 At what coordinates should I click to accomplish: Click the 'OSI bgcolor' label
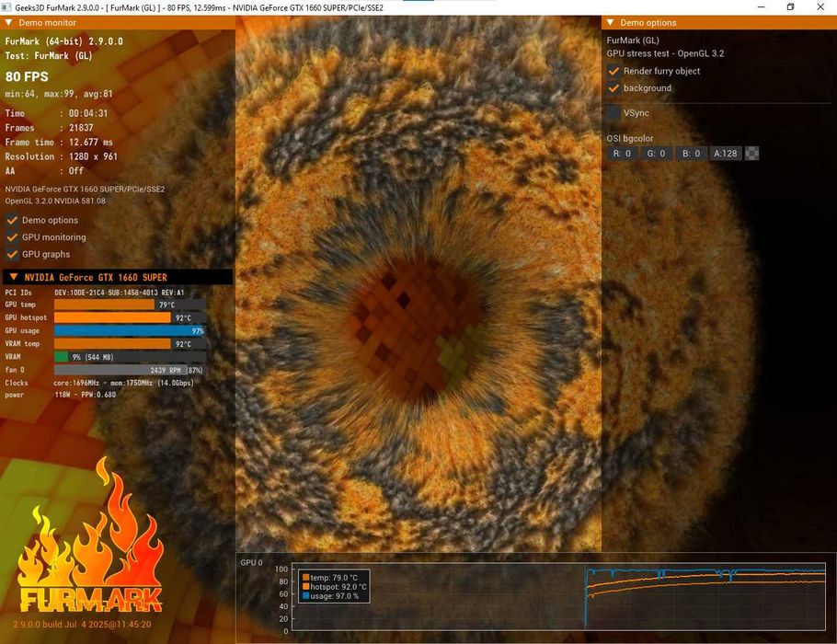point(630,138)
